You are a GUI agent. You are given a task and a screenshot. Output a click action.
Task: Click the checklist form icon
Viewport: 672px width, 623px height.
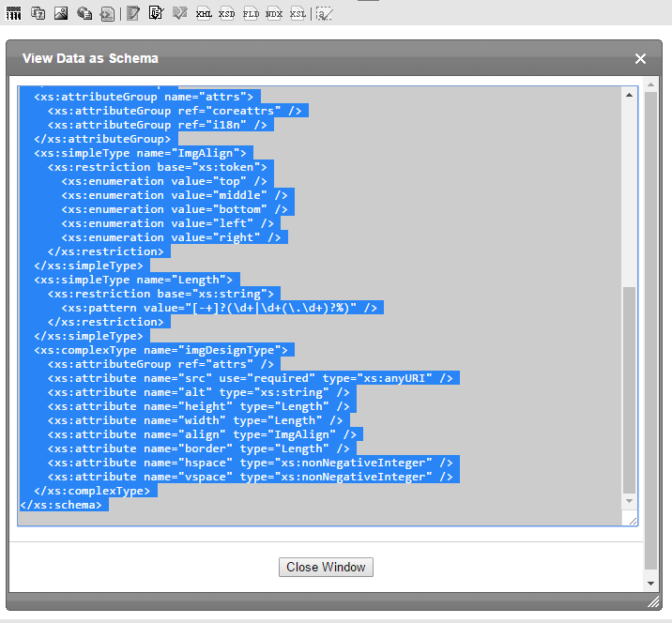pos(156,13)
